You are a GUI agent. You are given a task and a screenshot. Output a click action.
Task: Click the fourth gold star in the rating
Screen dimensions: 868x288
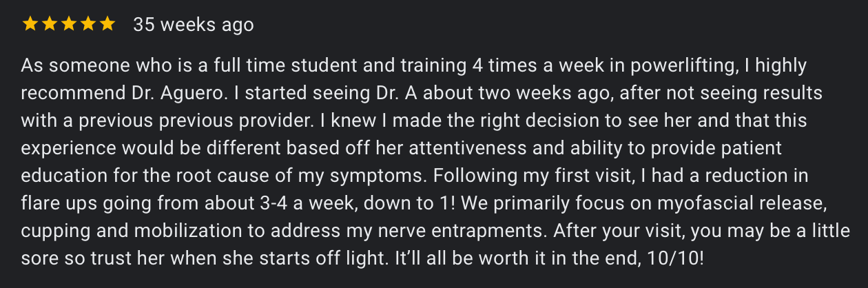coord(87,25)
